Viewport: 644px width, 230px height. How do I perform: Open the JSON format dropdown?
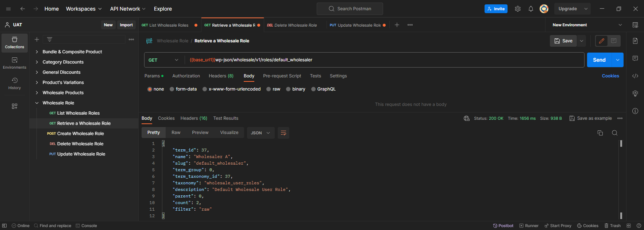pos(261,133)
